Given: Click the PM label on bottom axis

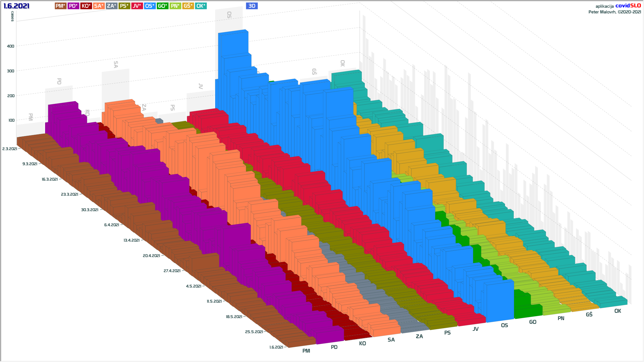Looking at the screenshot, I should (306, 351).
